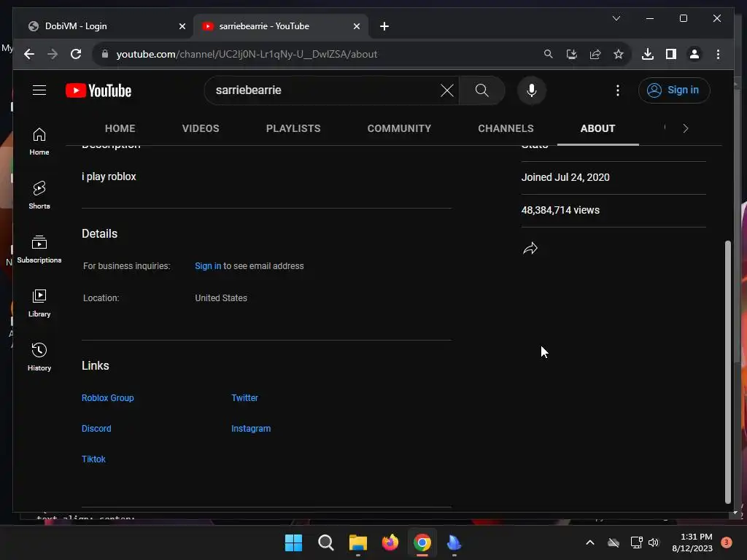Image resolution: width=747 pixels, height=560 pixels.
Task: Open Chrome profile menu
Action: 694,54
